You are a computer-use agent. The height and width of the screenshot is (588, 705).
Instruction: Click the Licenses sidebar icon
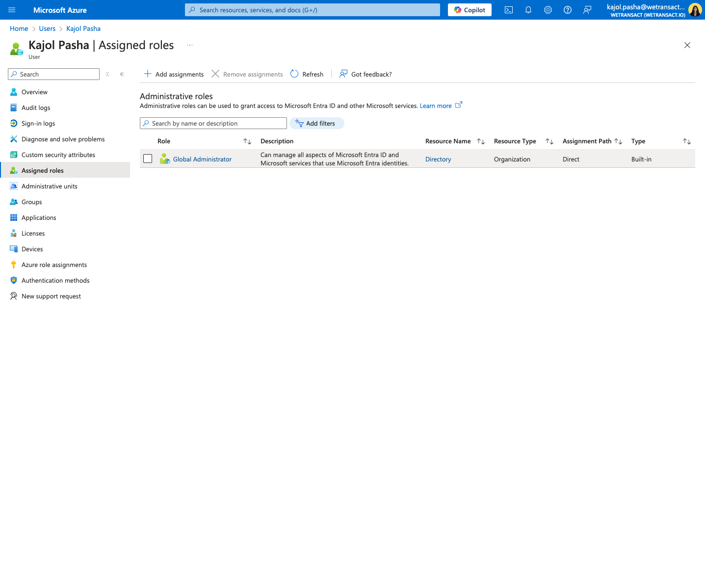(x=14, y=233)
